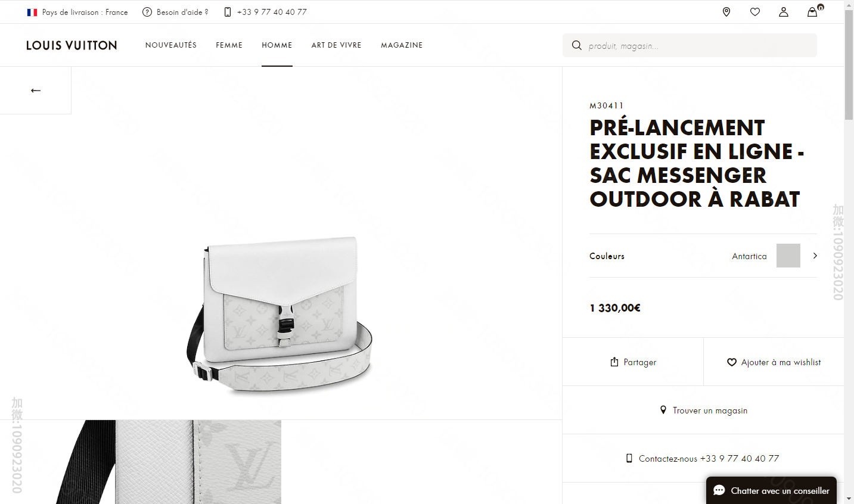Screen dimensions: 854x504
Task: Click the back arrow icon
Action: coord(36,91)
